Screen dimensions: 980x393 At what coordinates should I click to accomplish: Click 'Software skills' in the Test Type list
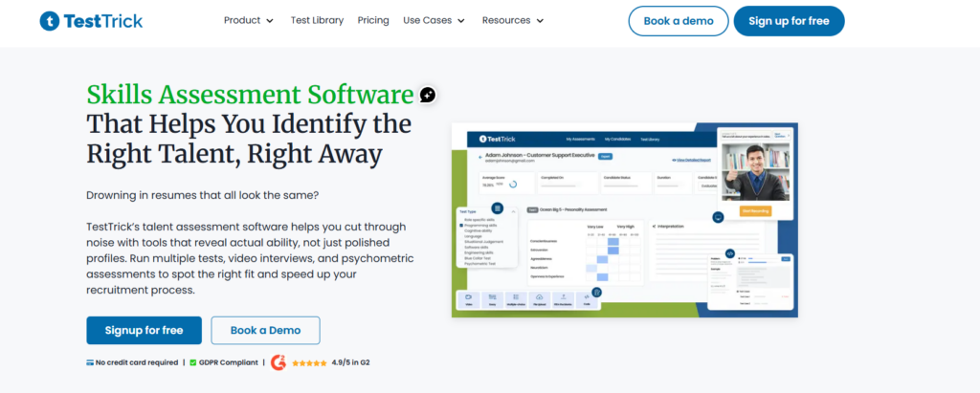[477, 248]
